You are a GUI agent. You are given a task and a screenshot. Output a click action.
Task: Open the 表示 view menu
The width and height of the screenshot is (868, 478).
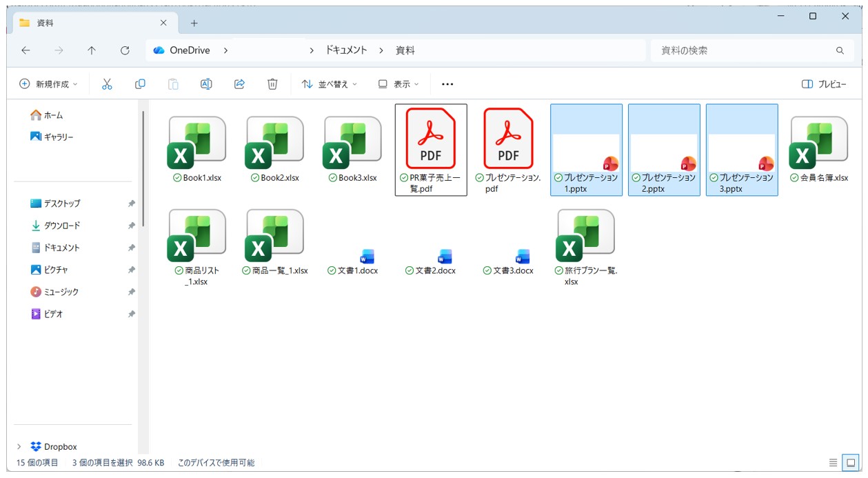point(398,84)
